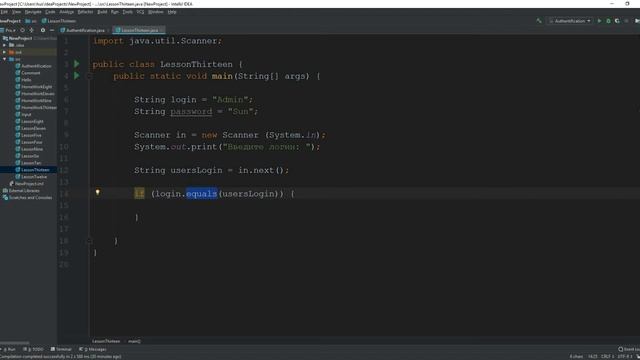
Task: Click the src breadcrumb in navigation bar
Action: pyautogui.click(x=31, y=21)
